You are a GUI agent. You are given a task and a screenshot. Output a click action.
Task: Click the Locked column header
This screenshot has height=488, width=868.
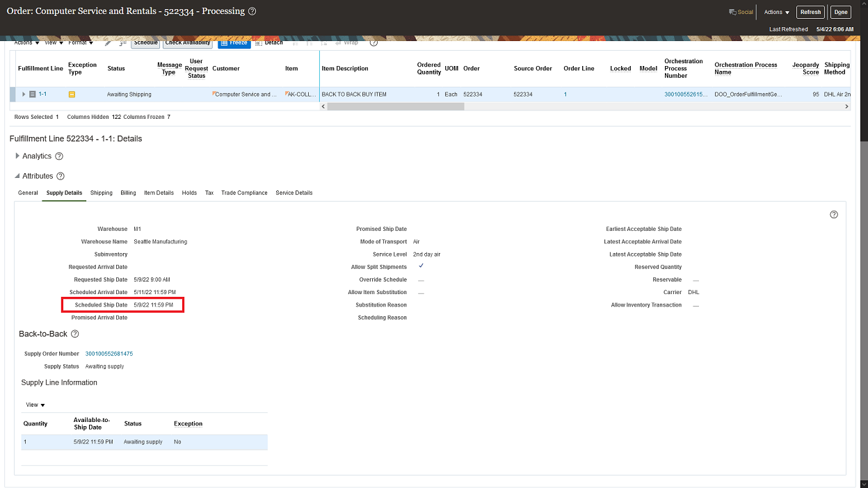[x=620, y=68]
